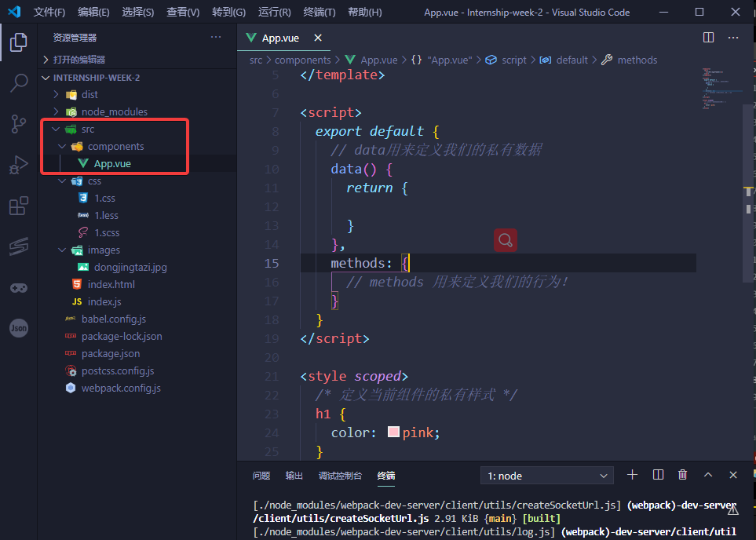This screenshot has width=756, height=540.
Task: Select the 终端 panel tab
Action: point(386,476)
